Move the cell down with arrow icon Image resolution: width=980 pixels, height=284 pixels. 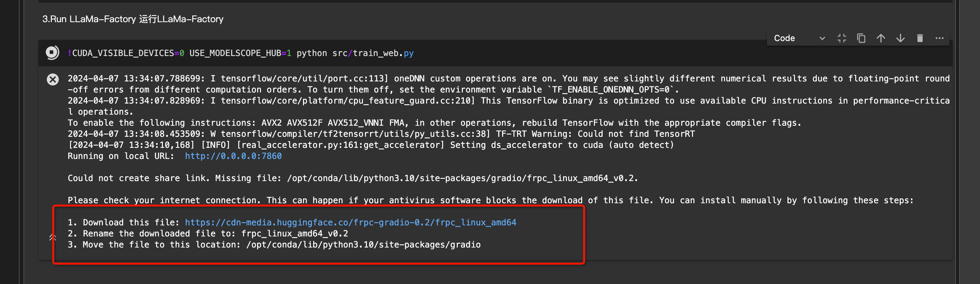900,38
